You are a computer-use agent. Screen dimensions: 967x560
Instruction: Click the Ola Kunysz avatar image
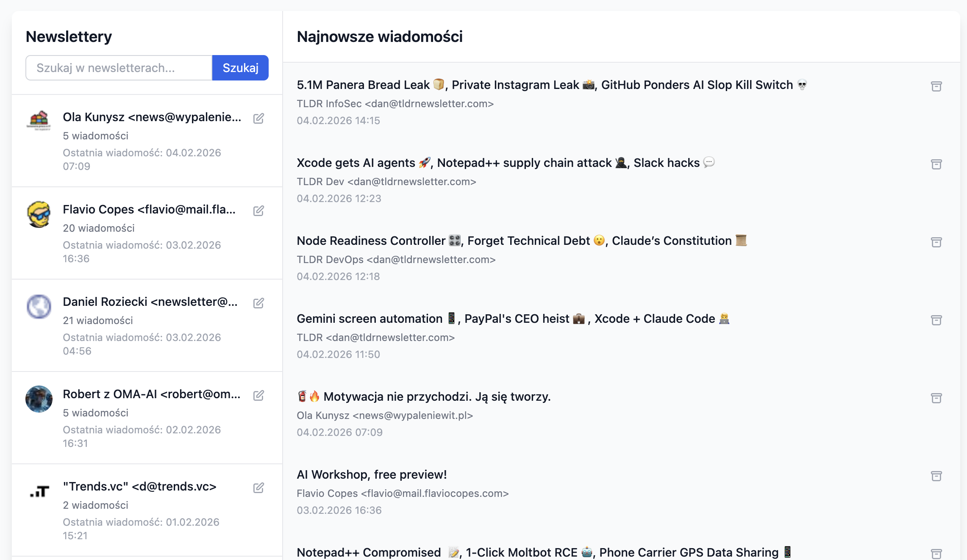[x=39, y=121]
